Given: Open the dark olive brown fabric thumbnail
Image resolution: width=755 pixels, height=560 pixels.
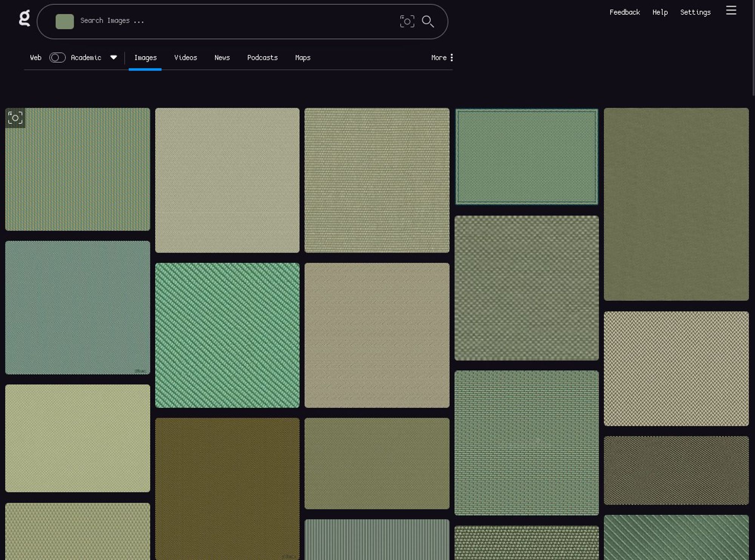Looking at the screenshot, I should click(227, 489).
